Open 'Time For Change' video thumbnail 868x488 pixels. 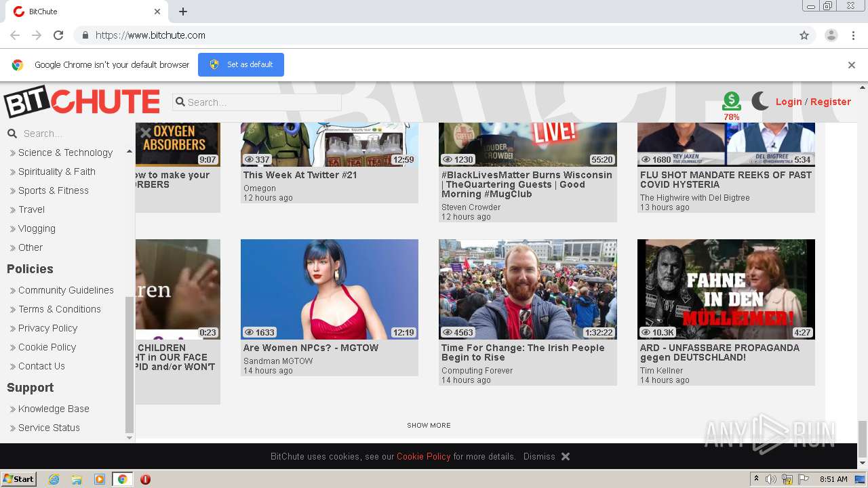click(528, 289)
